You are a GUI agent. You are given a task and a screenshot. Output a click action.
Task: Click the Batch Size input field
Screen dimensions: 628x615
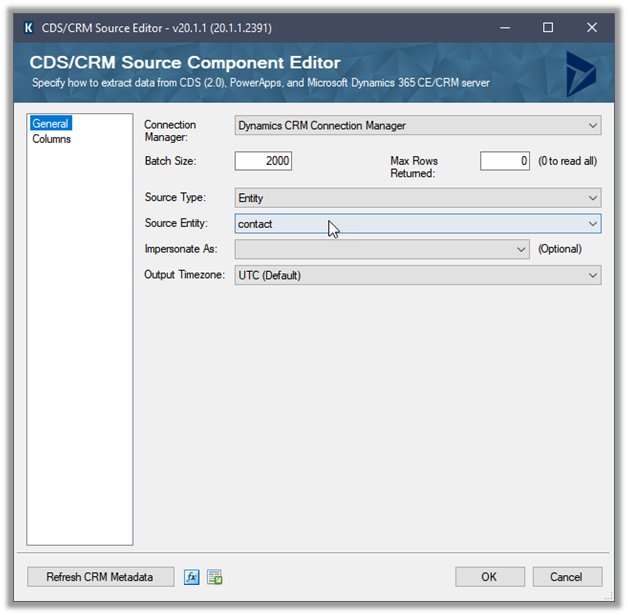point(263,161)
